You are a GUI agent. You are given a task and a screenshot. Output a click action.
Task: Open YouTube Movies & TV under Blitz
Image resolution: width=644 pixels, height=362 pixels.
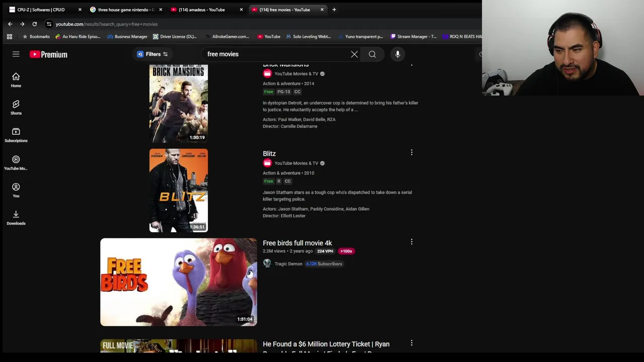coord(296,163)
